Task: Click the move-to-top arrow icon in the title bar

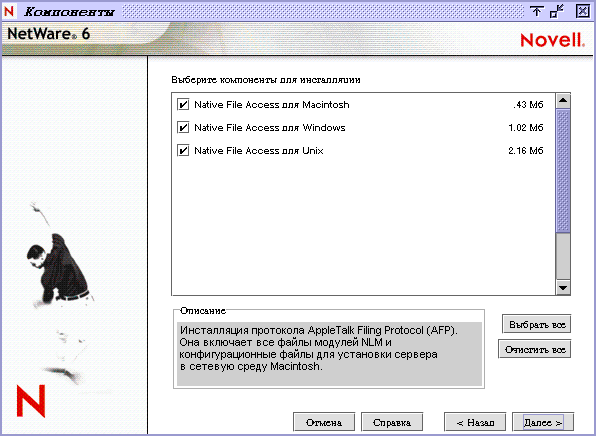Action: click(536, 11)
